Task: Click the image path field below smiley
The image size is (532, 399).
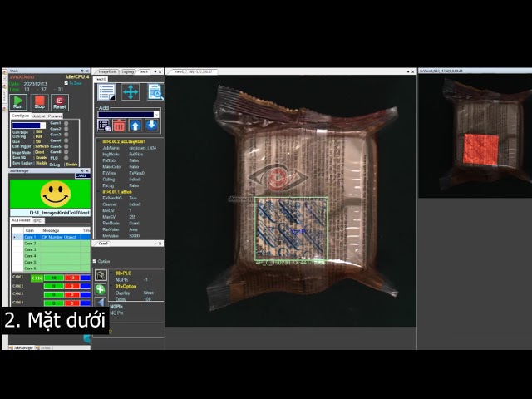Action: click(50, 213)
